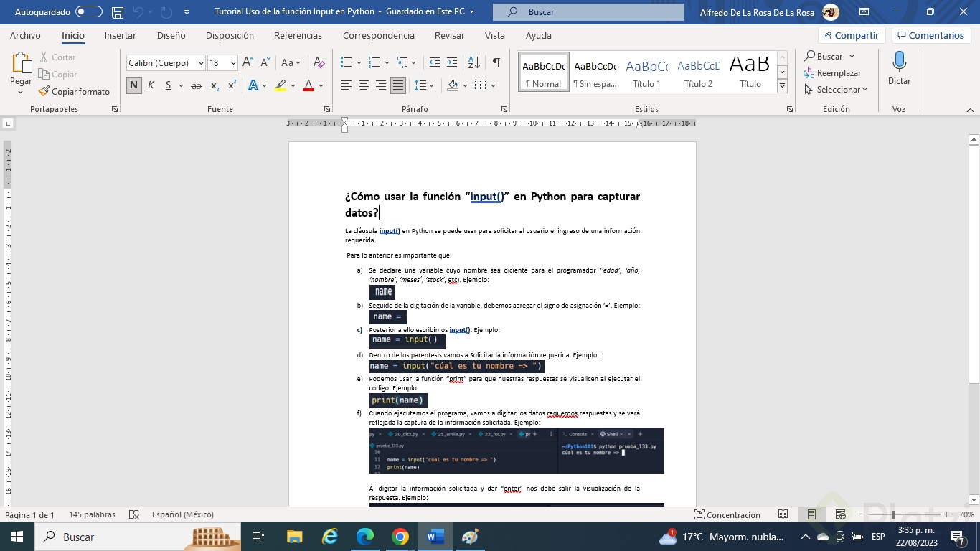
Task: Apply subscript formatting
Action: 213,84
